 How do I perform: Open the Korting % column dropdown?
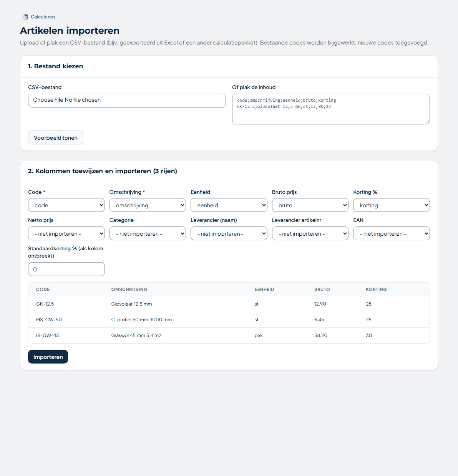pos(392,205)
